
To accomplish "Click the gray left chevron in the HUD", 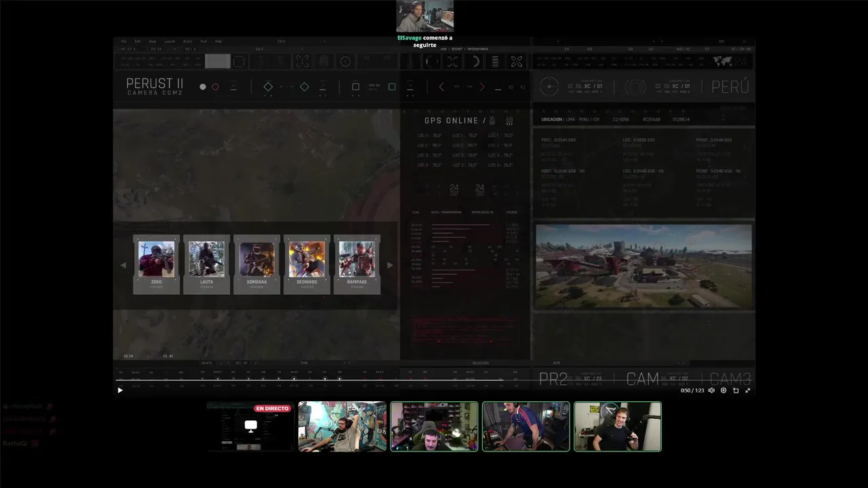I will [x=441, y=87].
